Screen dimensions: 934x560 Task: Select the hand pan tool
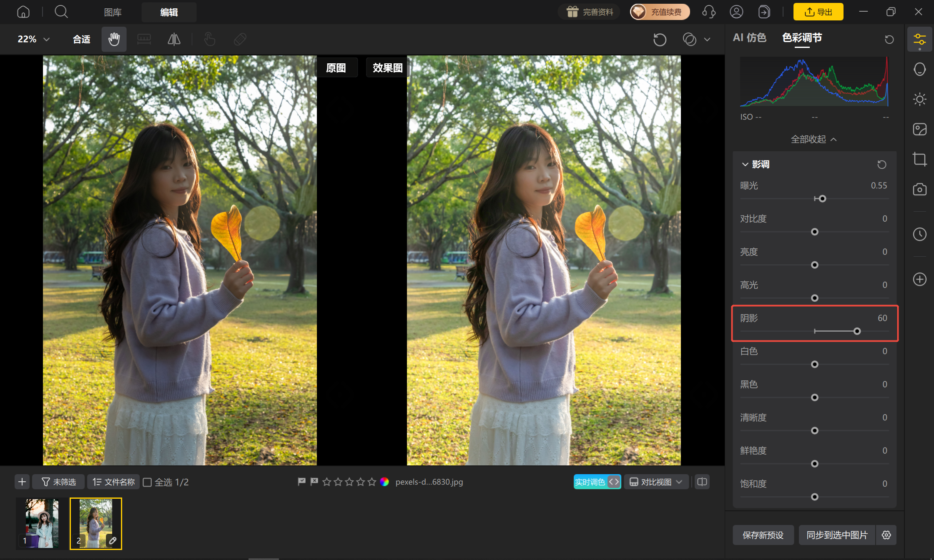point(114,39)
